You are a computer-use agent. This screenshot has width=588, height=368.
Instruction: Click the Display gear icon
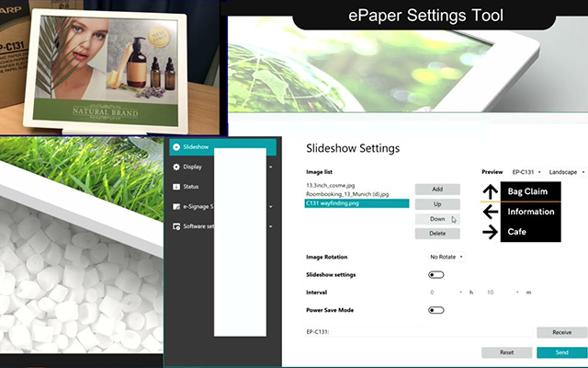[176, 167]
